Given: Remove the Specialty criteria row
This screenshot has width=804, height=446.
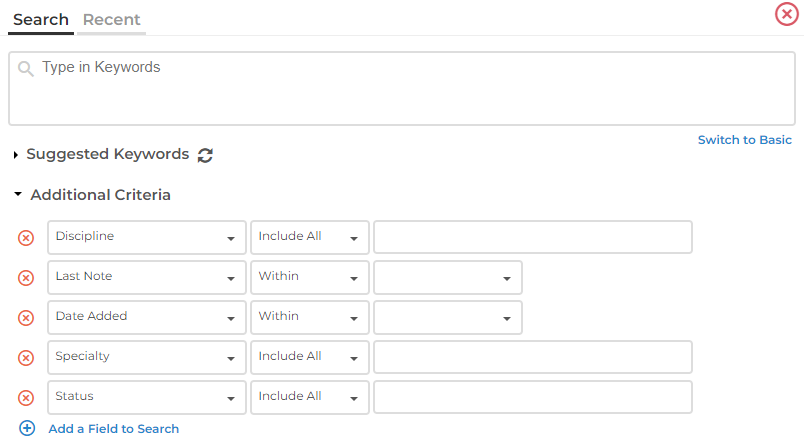Looking at the screenshot, I should click(27, 358).
